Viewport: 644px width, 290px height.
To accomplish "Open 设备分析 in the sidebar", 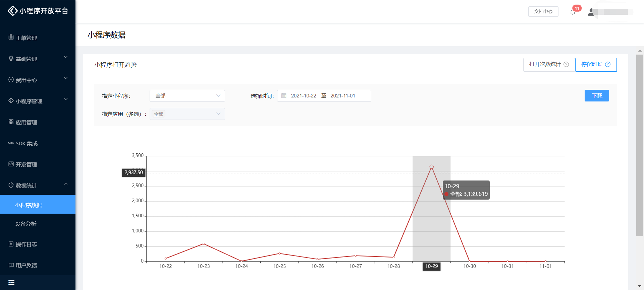I will [26, 224].
